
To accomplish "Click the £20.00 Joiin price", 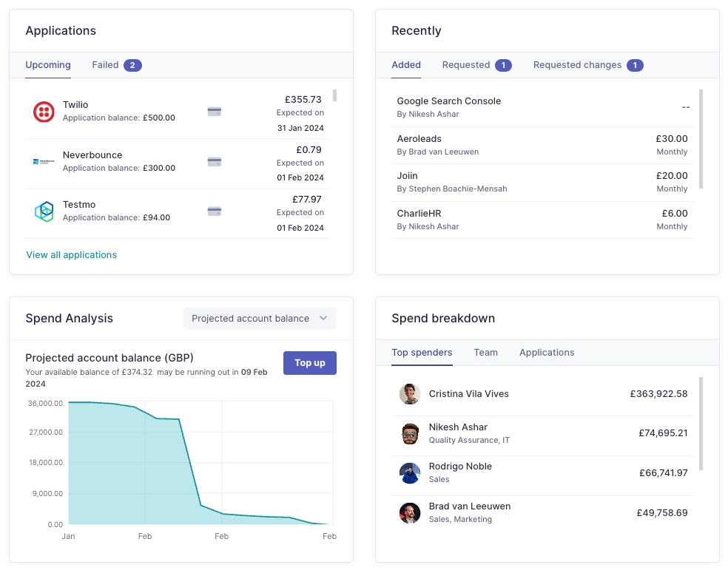I will click(x=671, y=176).
